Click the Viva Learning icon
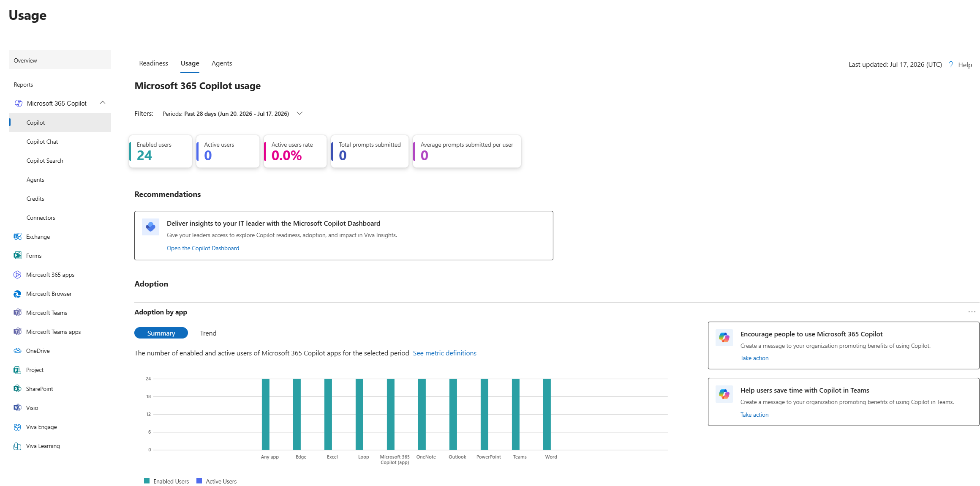The image size is (980, 486). click(x=17, y=446)
